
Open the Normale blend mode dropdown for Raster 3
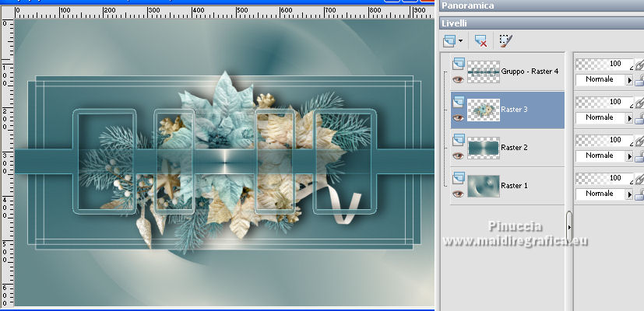(604, 117)
